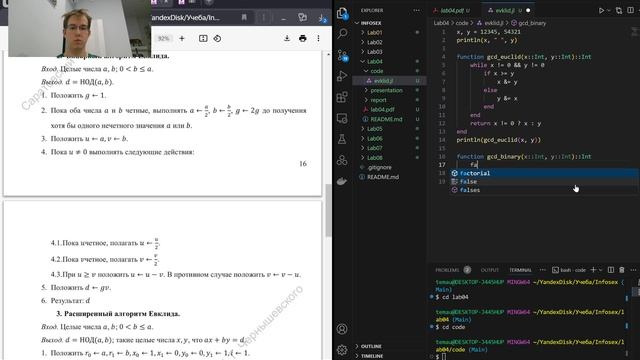Rotate the PDF page
Image resolution: width=640 pixels, height=360 pixels.
point(217,38)
